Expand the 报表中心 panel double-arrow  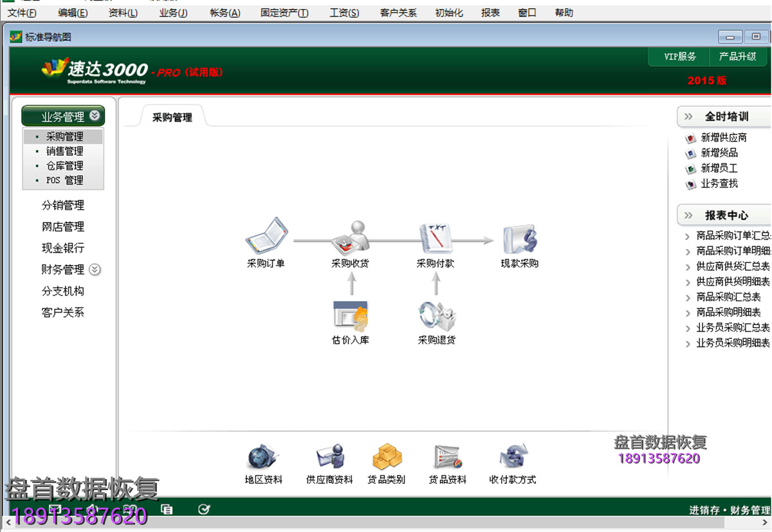pyautogui.click(x=688, y=216)
